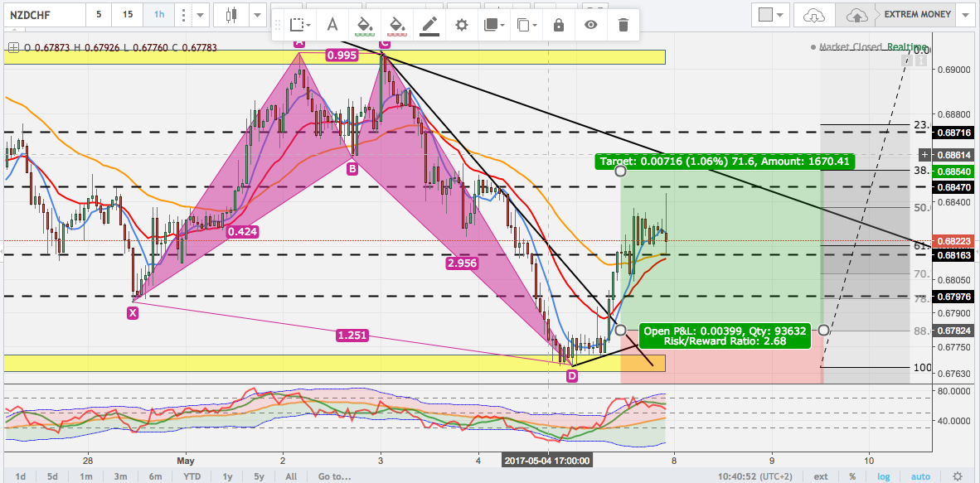Hide drawing with the eye icon
Image resolution: width=980 pixels, height=483 pixels.
[x=590, y=25]
